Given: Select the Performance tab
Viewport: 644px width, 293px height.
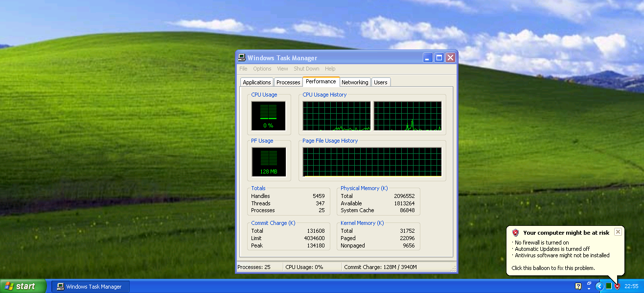Looking at the screenshot, I should click(x=321, y=81).
